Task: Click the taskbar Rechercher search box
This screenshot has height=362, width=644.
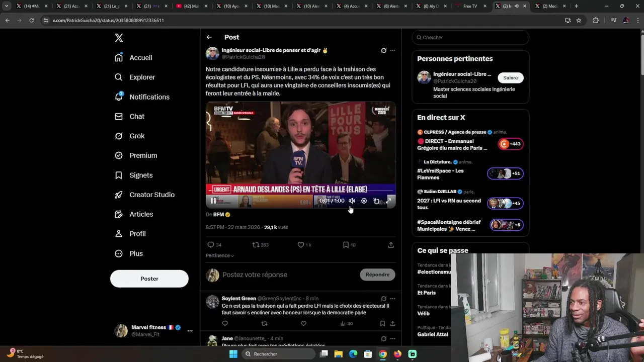Action: tap(278, 354)
